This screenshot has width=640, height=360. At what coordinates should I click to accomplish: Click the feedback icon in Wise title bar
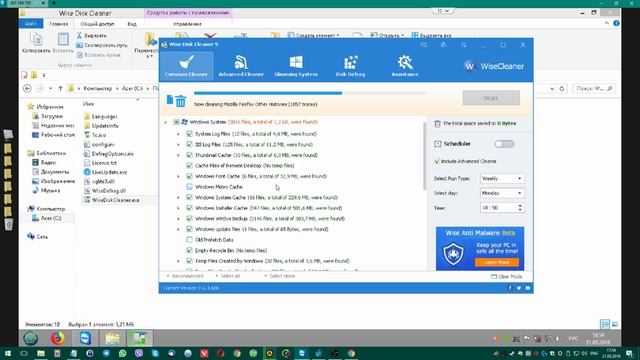(x=424, y=45)
